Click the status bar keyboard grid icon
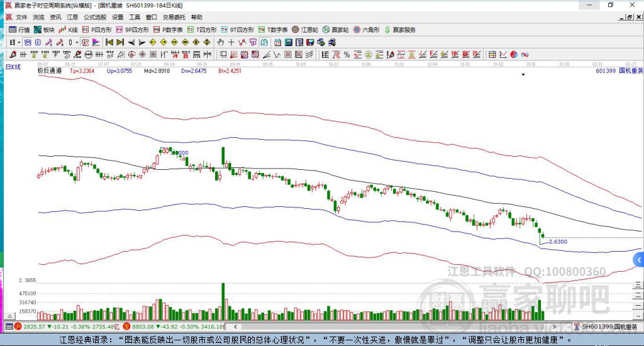Viewport: 644px width, 346px height. [9, 326]
